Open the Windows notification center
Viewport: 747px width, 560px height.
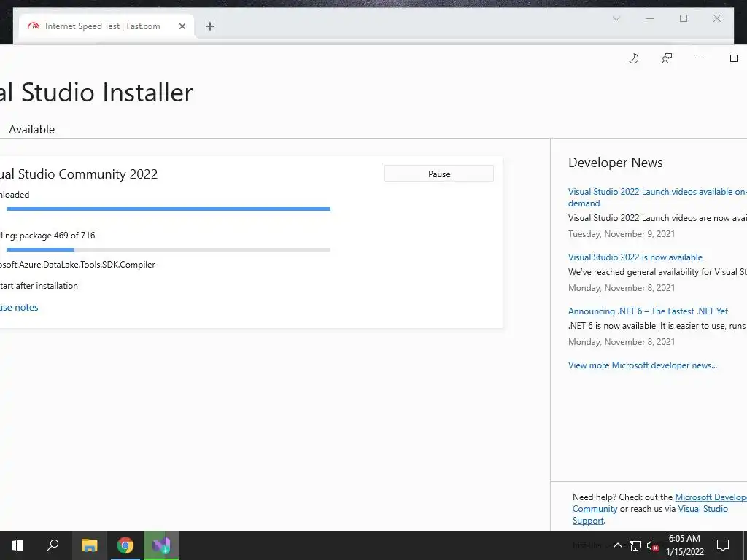[x=723, y=545]
